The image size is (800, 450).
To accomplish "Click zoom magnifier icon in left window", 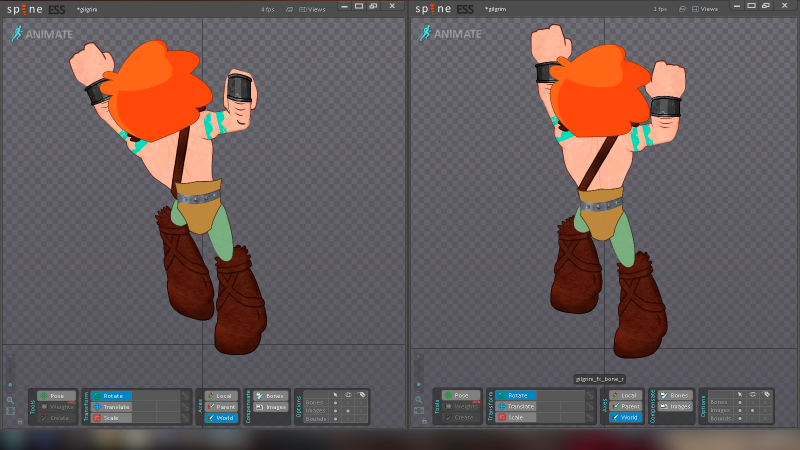I will [10, 401].
